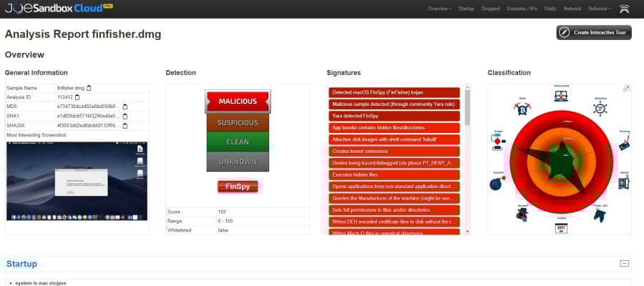The width and height of the screenshot is (644, 286).
Task: Open the Overview dropdown in navbar
Action: tap(439, 9)
